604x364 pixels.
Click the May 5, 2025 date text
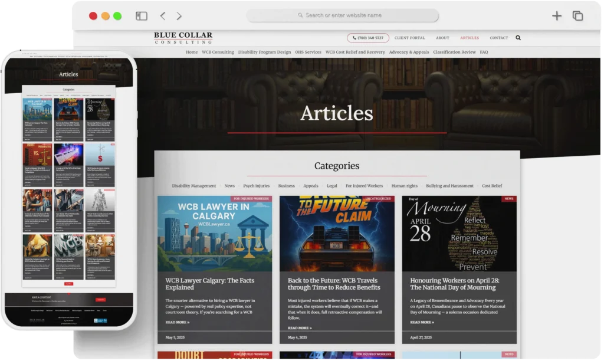175,337
